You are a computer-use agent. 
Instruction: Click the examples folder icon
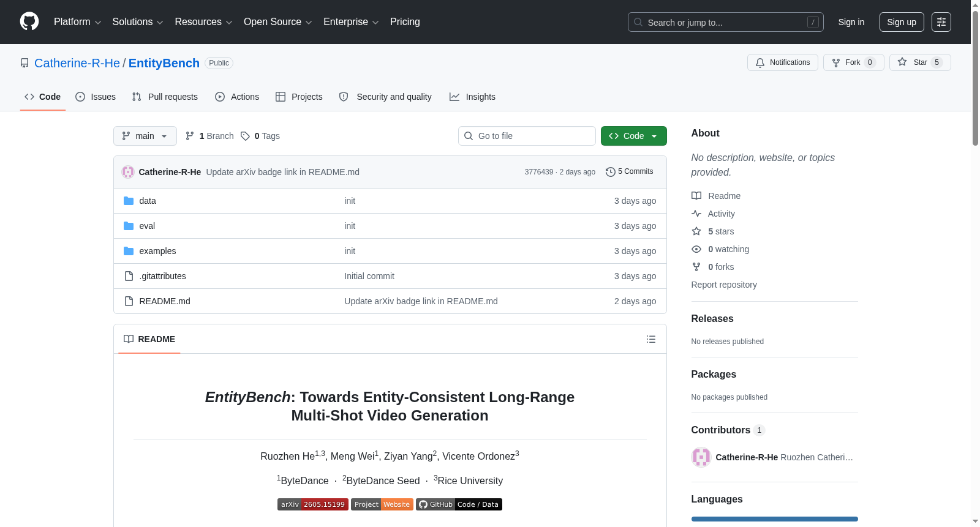point(129,251)
